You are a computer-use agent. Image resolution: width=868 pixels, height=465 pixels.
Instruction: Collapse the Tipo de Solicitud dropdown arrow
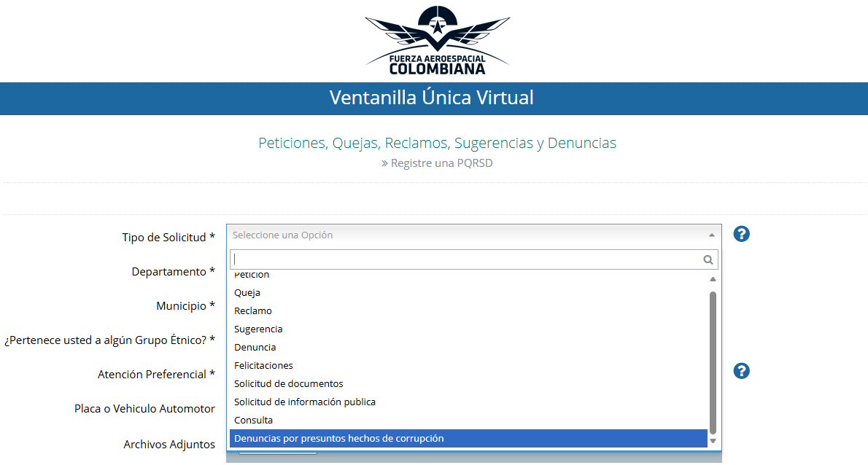pos(711,235)
